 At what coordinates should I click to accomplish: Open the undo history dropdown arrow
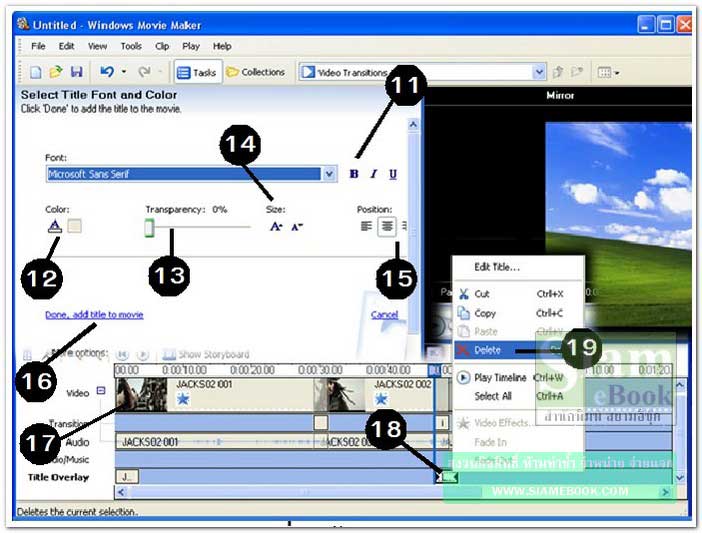point(124,72)
